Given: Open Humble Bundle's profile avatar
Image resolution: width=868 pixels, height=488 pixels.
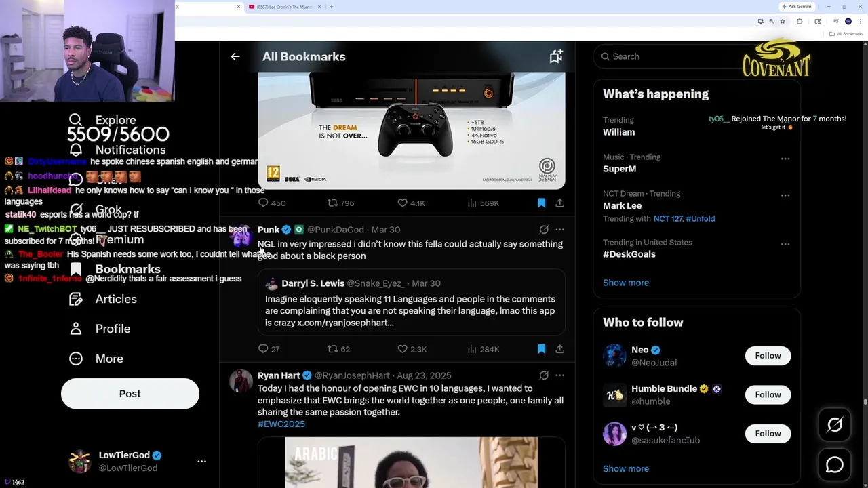Looking at the screenshot, I should [615, 394].
